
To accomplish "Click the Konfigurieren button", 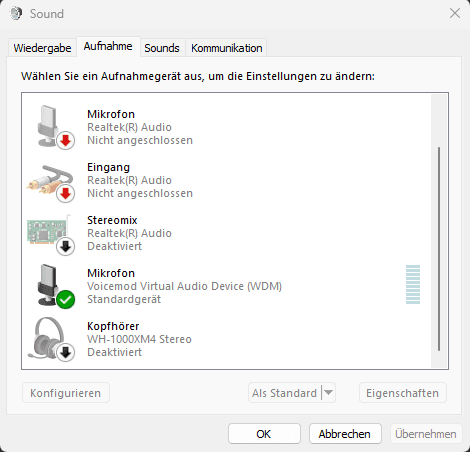I will (x=66, y=393).
